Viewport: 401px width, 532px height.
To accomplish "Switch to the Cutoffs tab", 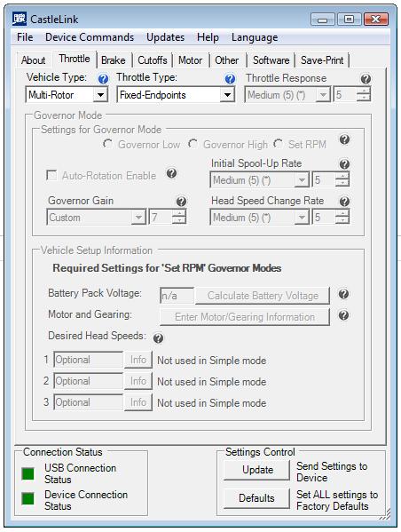I will [153, 60].
